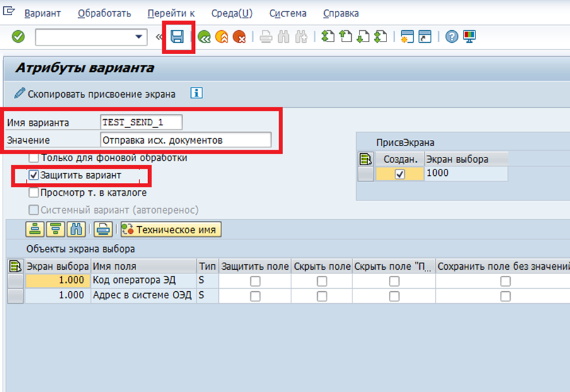Open the window menu icon at top-left

(9, 12)
